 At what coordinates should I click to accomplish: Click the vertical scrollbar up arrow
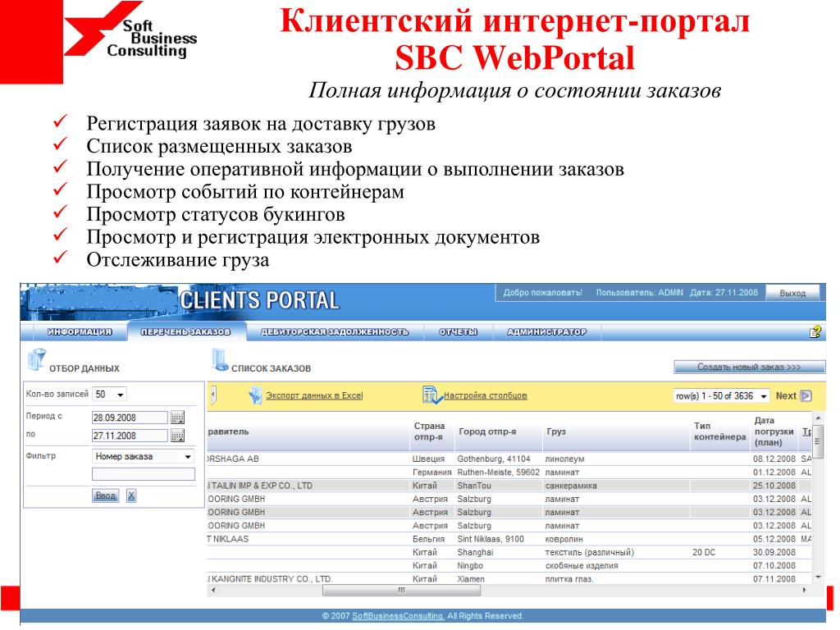point(818,418)
